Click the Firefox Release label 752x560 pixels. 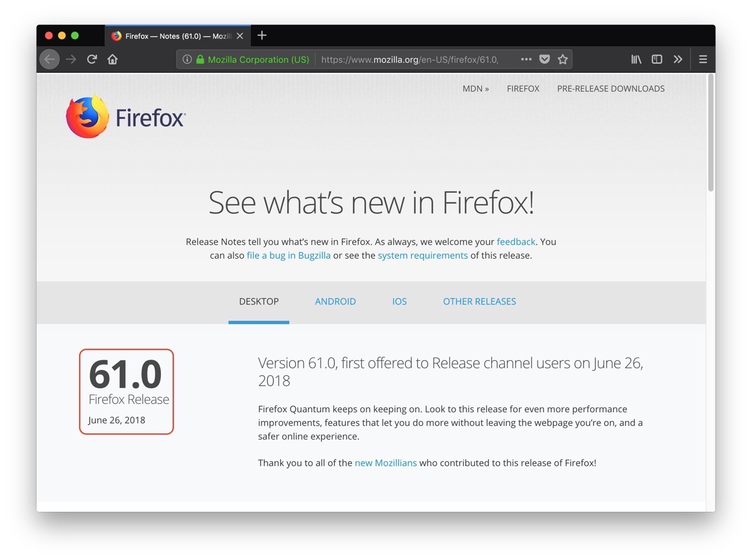(129, 399)
